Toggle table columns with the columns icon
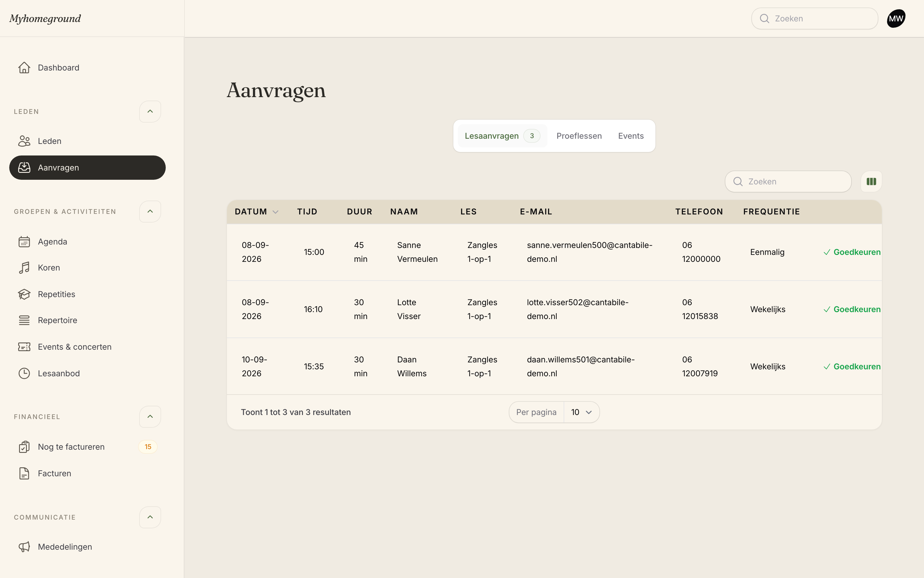The height and width of the screenshot is (578, 924). click(x=871, y=181)
